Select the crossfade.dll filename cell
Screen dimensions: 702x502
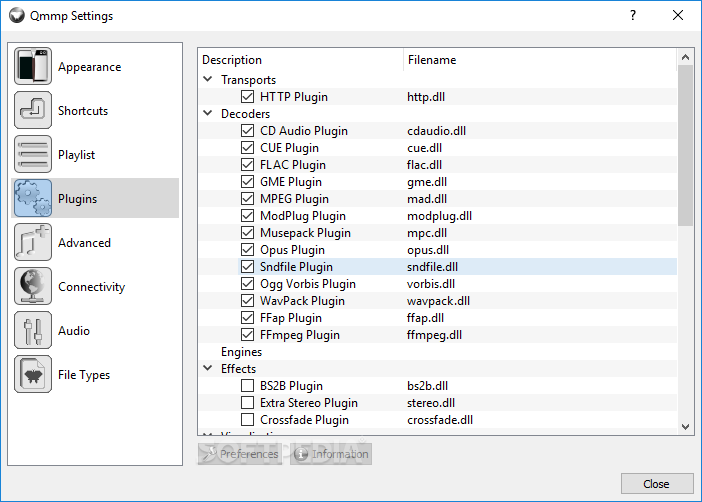440,420
